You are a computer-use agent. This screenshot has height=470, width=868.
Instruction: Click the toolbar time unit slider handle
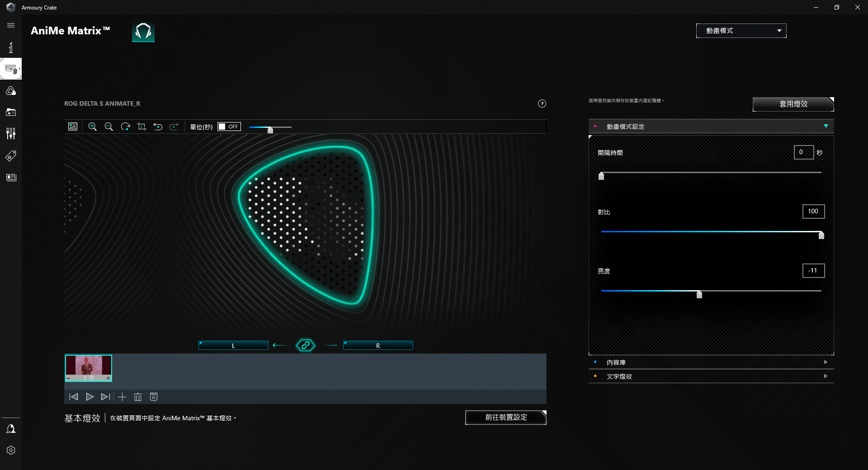(270, 130)
